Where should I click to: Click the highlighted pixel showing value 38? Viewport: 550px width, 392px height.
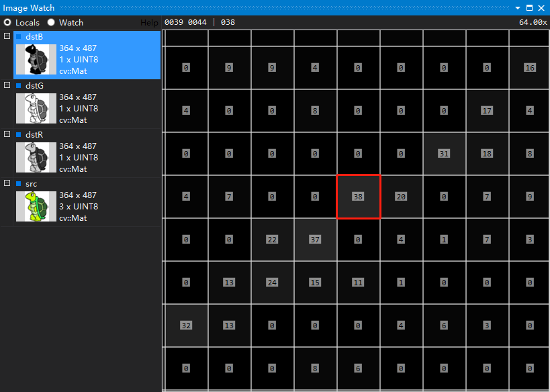(x=358, y=197)
